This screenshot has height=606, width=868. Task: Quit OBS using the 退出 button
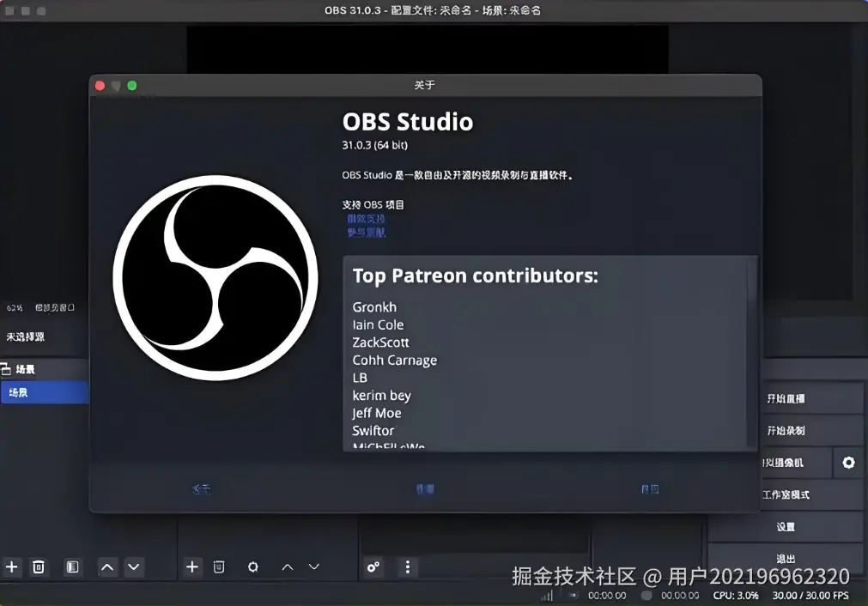click(786, 558)
